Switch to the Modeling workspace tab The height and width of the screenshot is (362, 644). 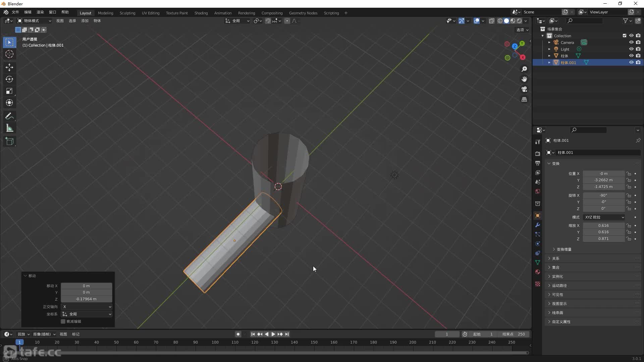click(x=105, y=13)
